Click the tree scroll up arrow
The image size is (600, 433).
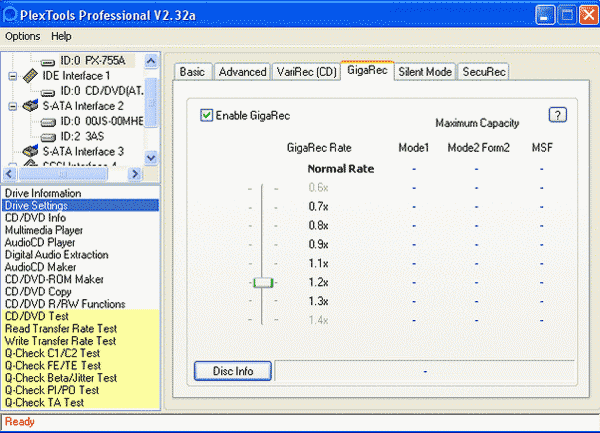click(151, 61)
